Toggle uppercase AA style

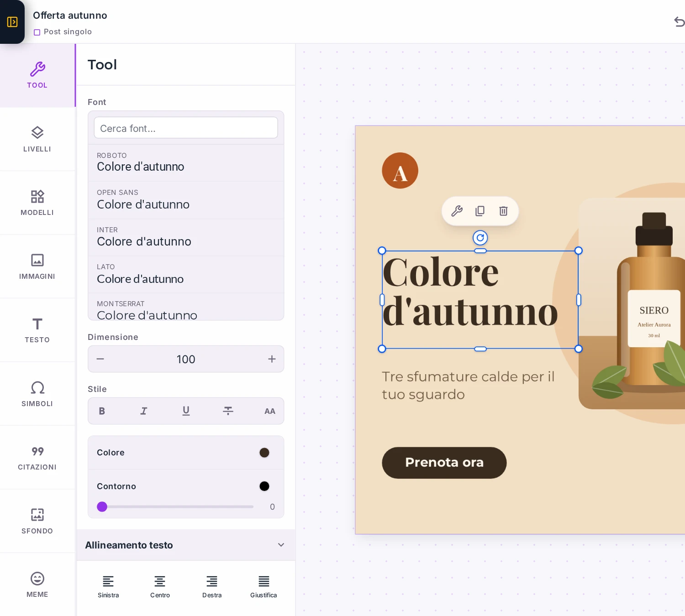(x=270, y=411)
